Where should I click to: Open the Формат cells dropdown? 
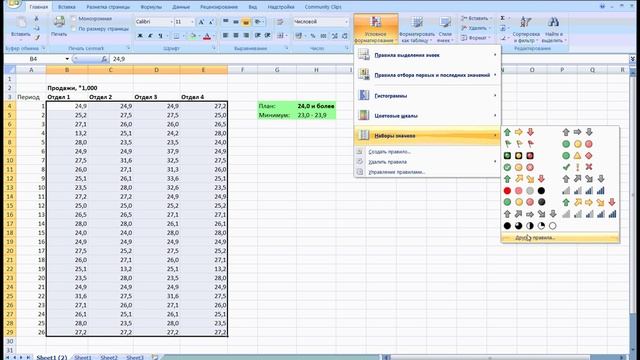[x=476, y=38]
